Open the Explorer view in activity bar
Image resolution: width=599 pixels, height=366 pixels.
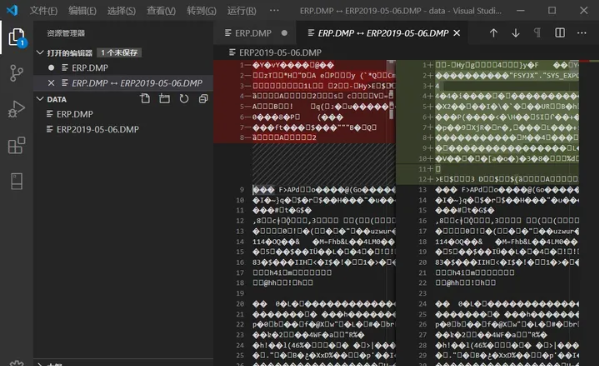(x=16, y=37)
